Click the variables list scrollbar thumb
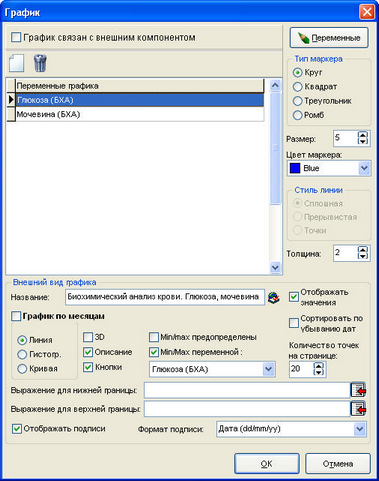This screenshot has height=481, width=379. [275, 148]
